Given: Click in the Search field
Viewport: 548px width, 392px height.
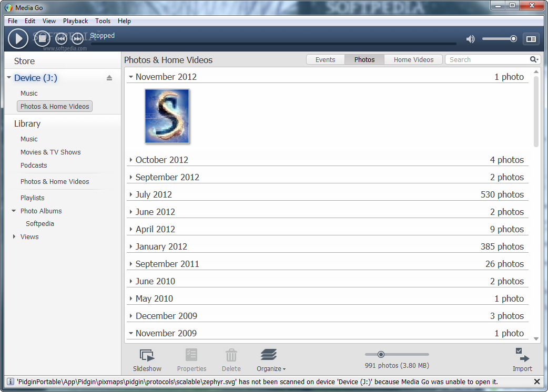Looking at the screenshot, I should pos(488,60).
